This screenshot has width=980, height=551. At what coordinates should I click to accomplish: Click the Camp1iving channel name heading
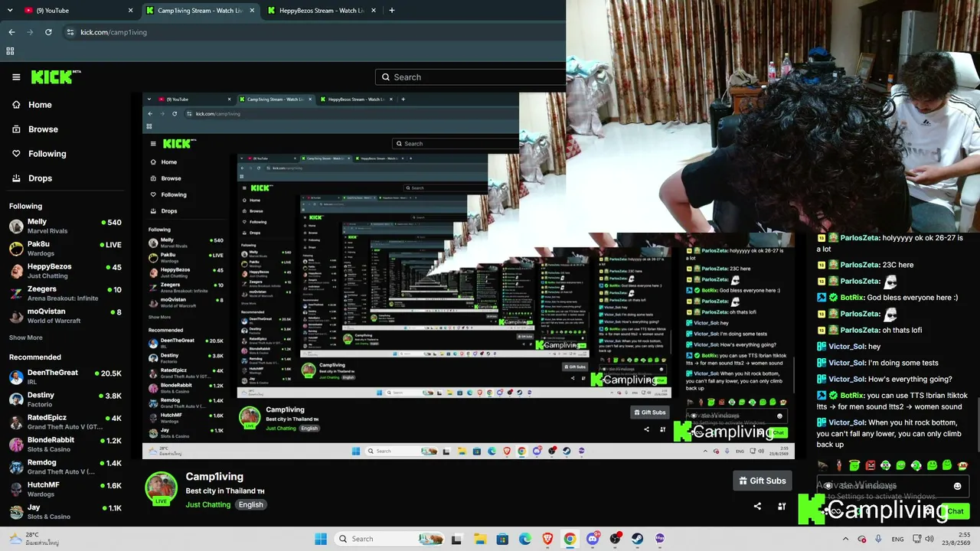(214, 477)
